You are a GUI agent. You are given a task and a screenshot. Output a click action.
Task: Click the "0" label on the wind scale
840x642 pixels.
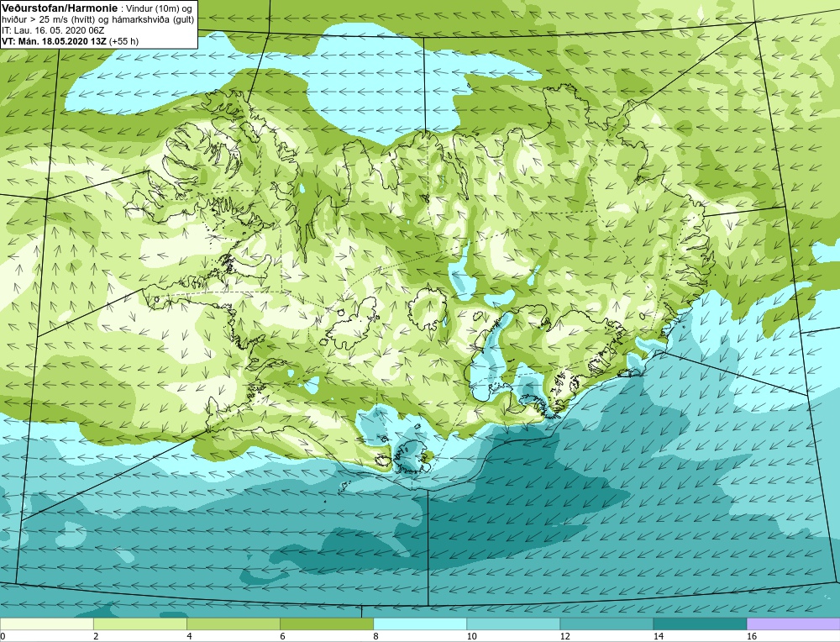(3, 636)
